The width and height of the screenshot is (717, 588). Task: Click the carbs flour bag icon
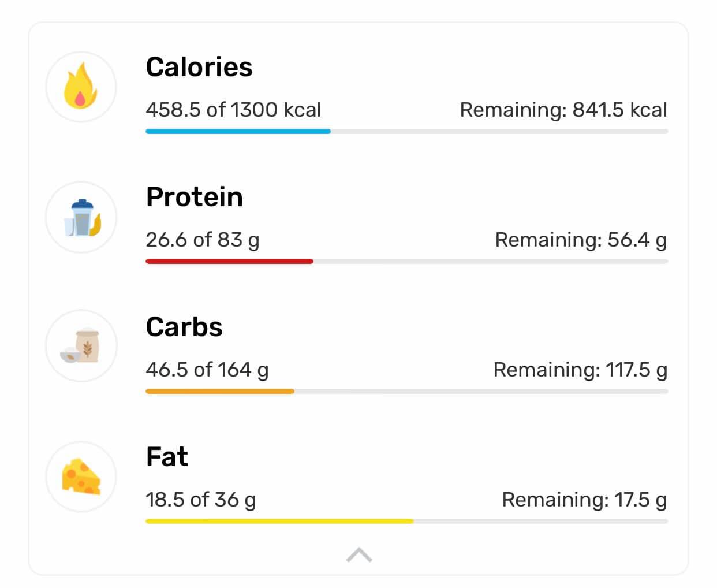click(81, 346)
